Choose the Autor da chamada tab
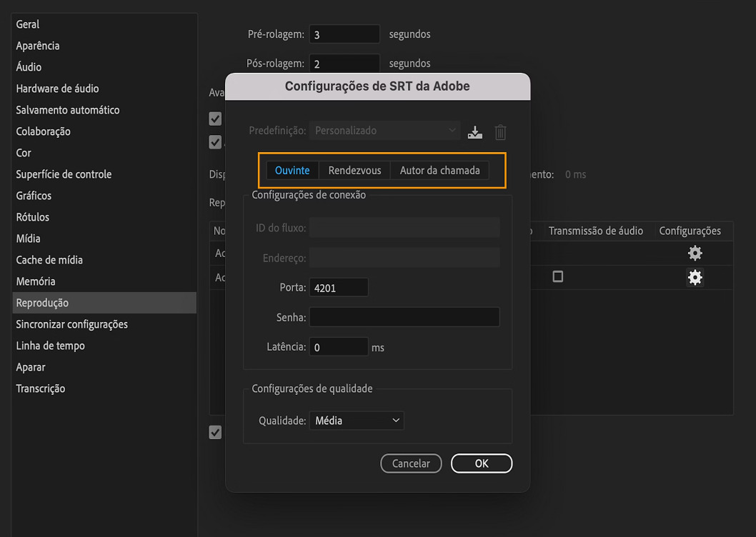 pos(439,171)
